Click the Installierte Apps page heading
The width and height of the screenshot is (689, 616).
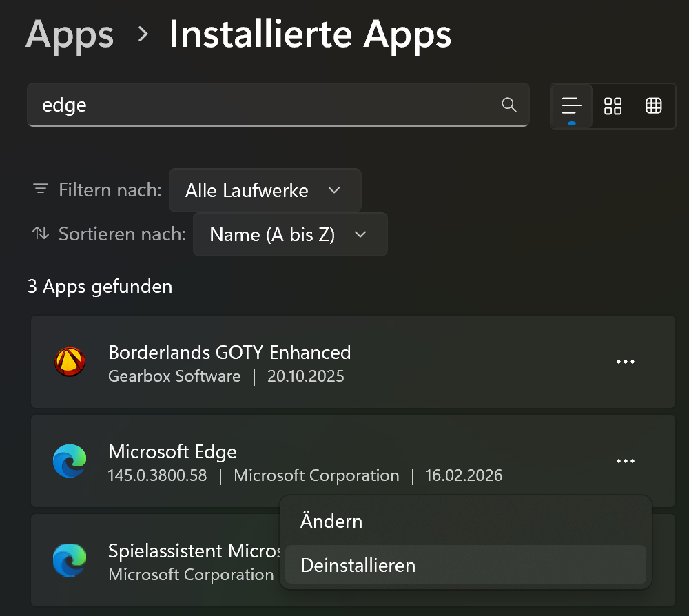[x=310, y=34]
